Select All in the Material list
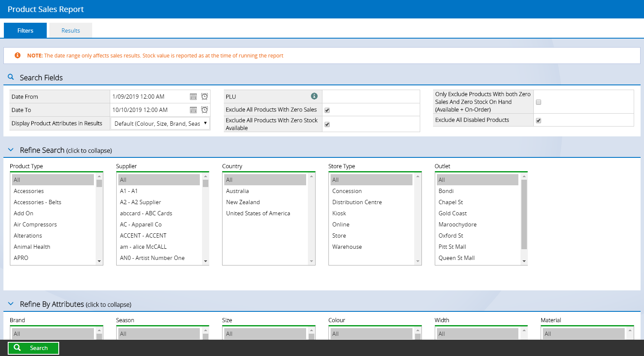 pos(584,334)
